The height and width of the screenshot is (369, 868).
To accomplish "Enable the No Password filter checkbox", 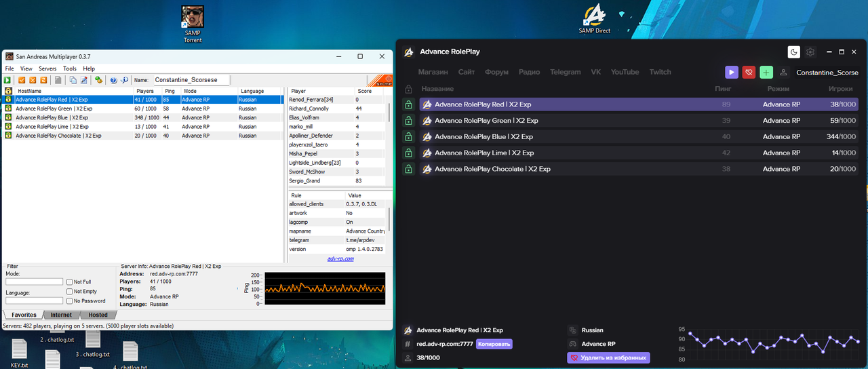I will (70, 300).
